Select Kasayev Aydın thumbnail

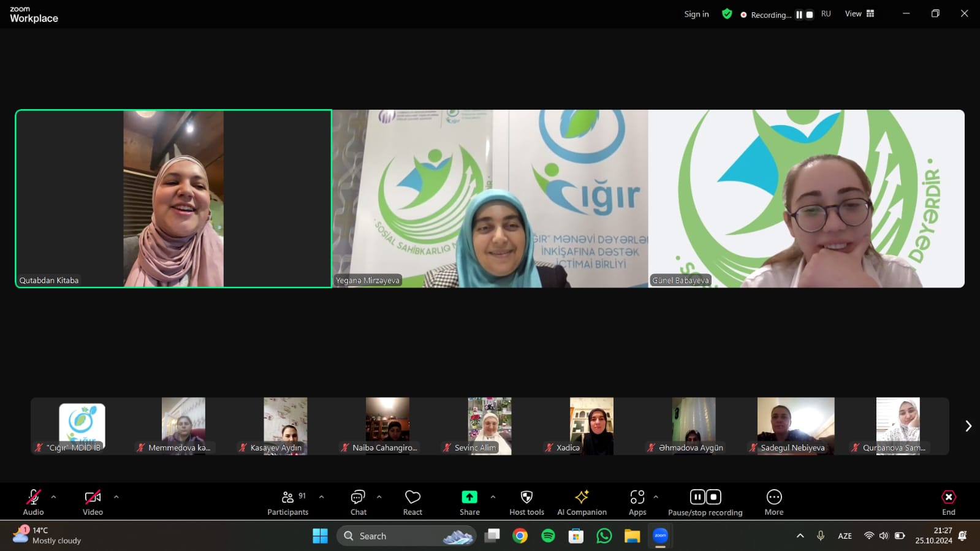click(x=286, y=426)
